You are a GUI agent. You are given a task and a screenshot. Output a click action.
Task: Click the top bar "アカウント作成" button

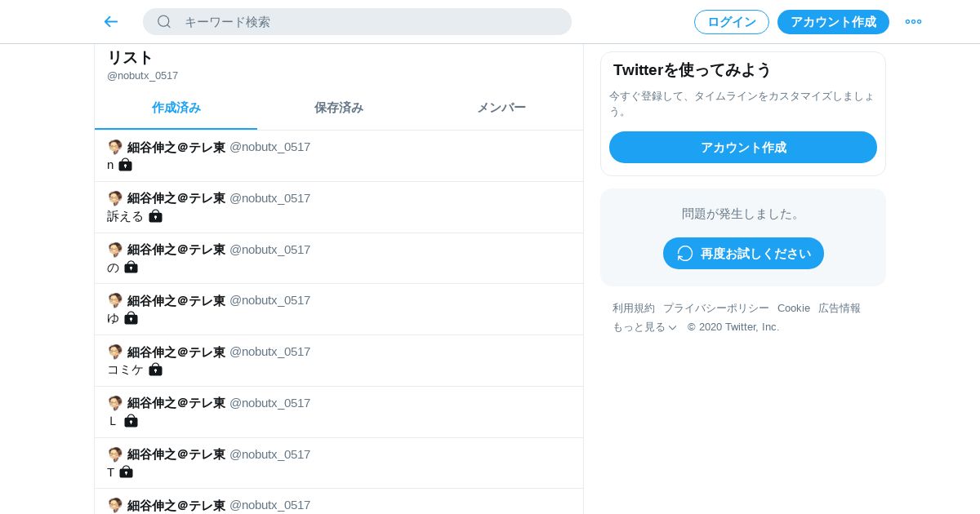tap(833, 22)
